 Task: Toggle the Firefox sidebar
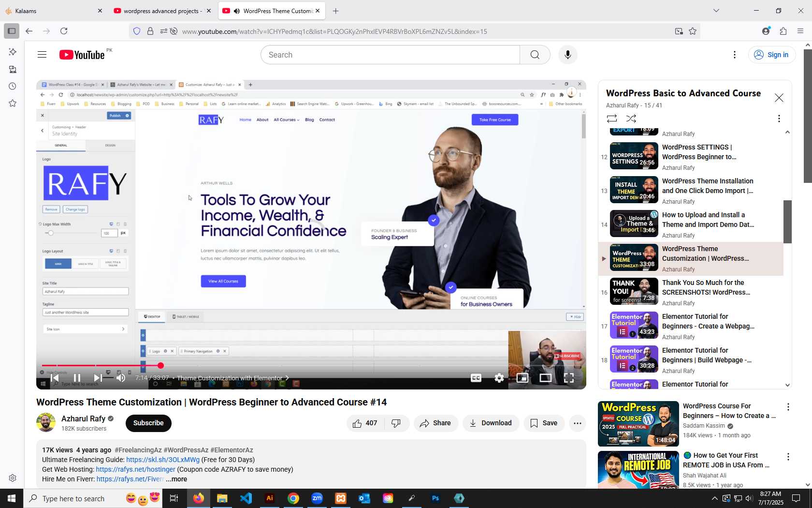pos(12,31)
